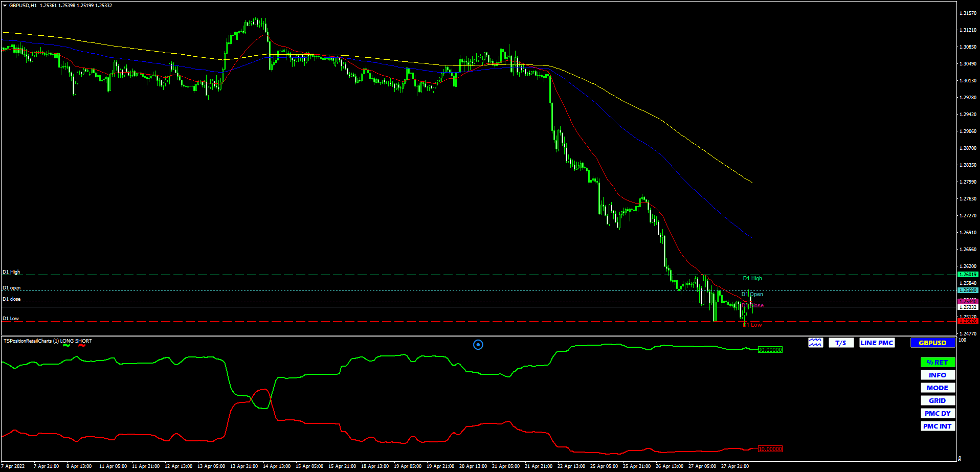
Task: Click the green 'D1 High' label near candles
Action: (752, 278)
